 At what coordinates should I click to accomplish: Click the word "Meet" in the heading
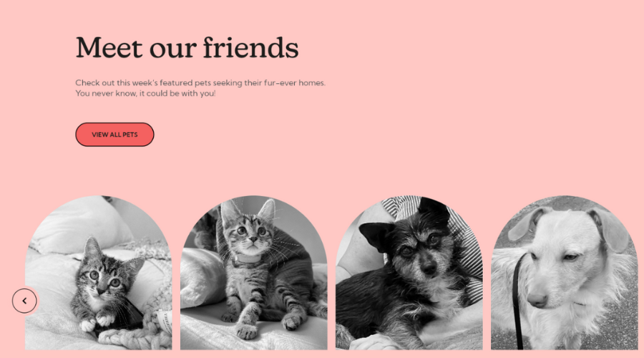(109, 48)
